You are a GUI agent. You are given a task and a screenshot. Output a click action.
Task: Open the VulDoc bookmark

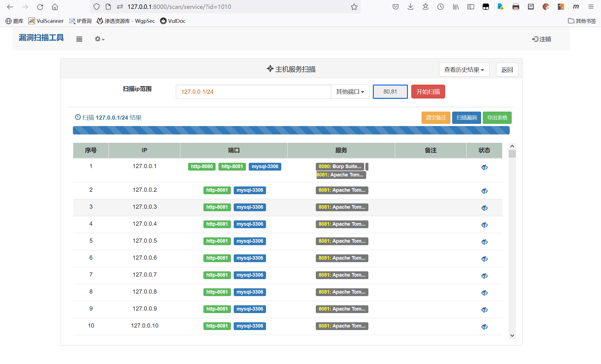[x=173, y=21]
